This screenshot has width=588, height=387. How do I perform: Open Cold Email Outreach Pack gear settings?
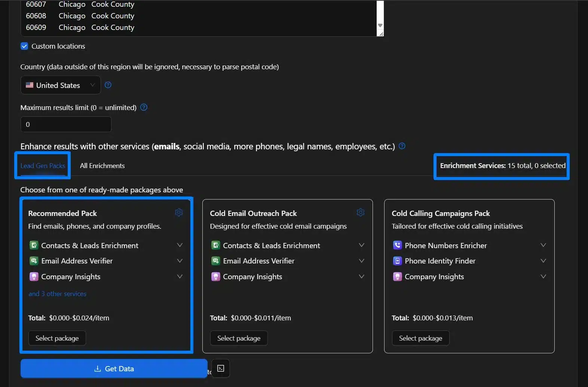(361, 213)
